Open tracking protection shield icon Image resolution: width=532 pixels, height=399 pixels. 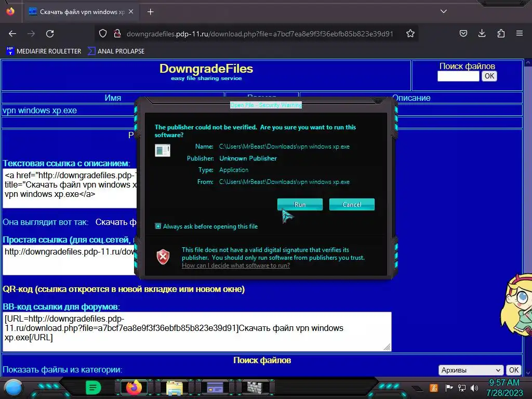tap(103, 34)
